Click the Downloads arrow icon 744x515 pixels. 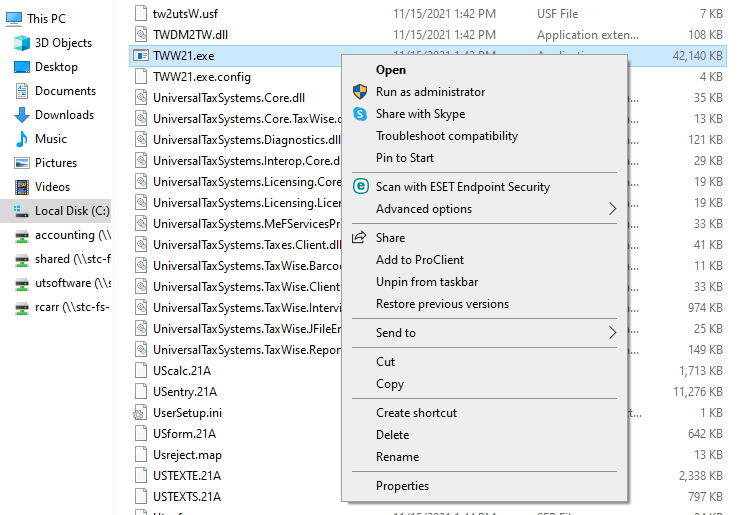(22, 115)
